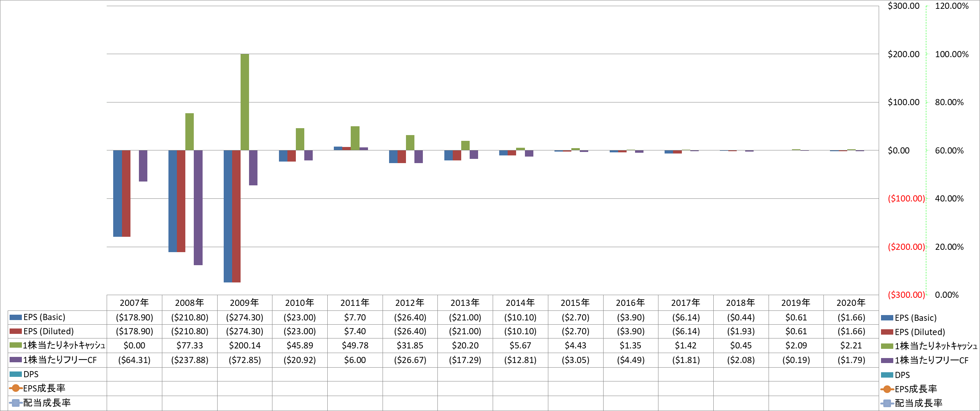
Task: Click the $2.21 net cash cell for 2020年
Action: coord(851,345)
